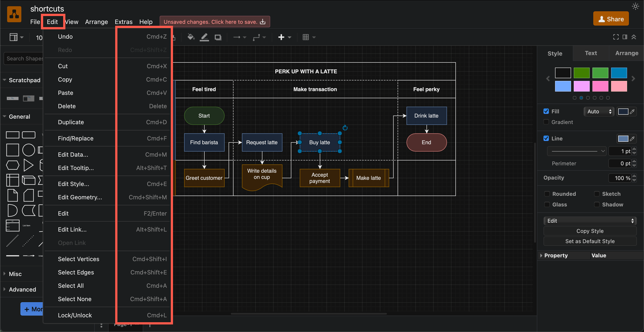This screenshot has height=332, width=644.
Task: Enable the Sketch style checkbox
Action: [598, 194]
